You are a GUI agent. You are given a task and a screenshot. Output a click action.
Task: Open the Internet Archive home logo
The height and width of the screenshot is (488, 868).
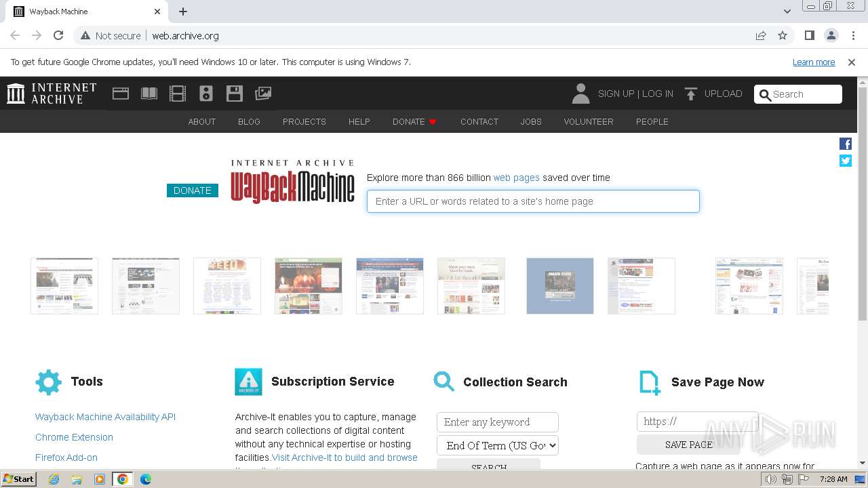pos(52,94)
